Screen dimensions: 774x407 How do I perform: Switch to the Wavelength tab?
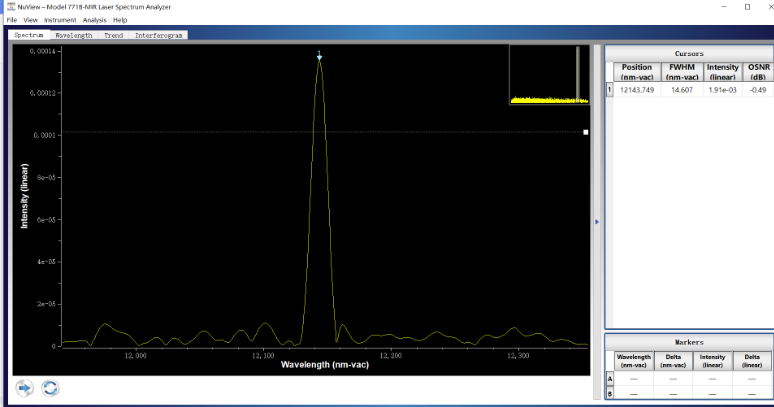(74, 35)
